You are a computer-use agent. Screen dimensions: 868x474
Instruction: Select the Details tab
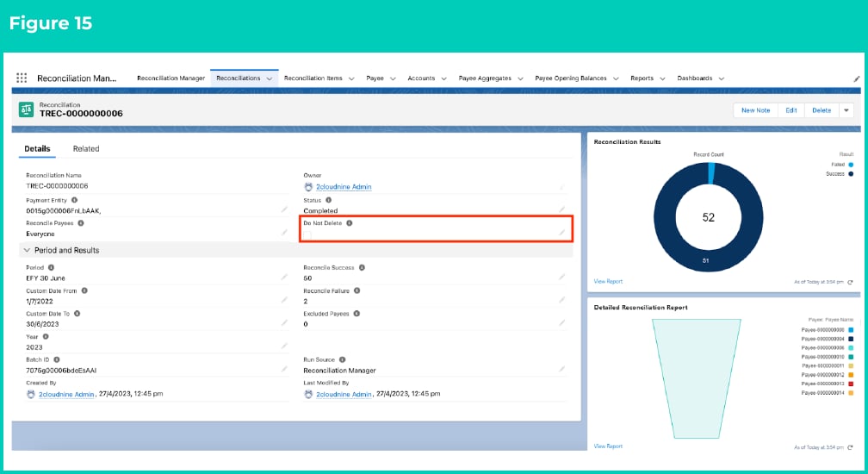tap(37, 148)
